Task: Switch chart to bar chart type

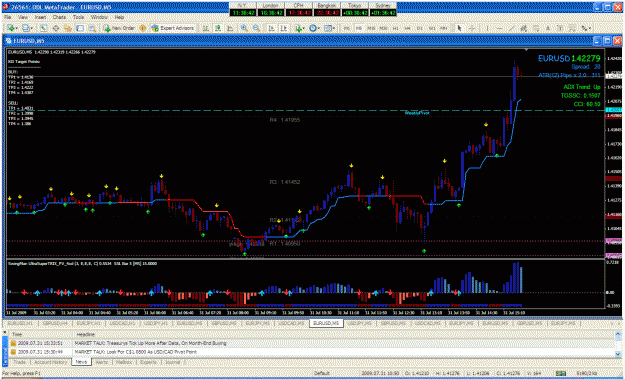Action: tap(206, 28)
